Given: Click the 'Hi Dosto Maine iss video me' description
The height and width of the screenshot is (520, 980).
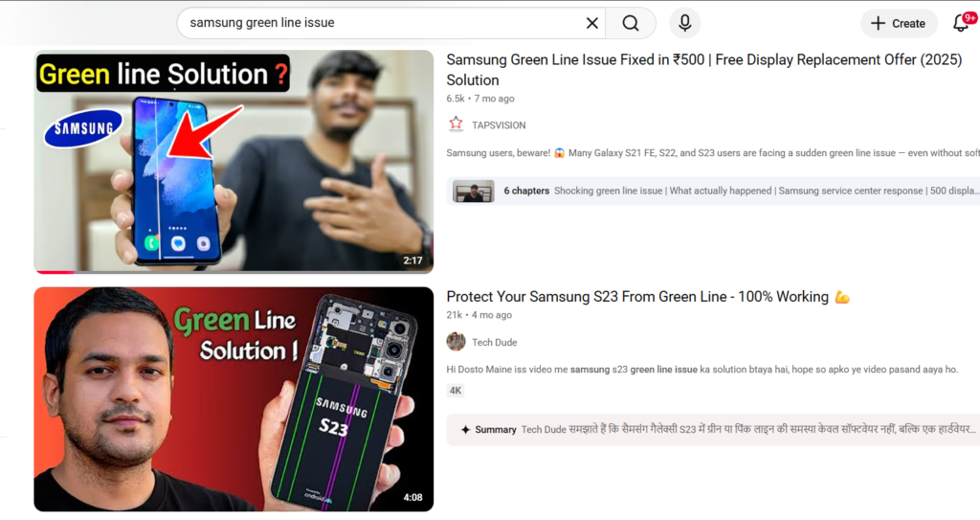Looking at the screenshot, I should [702, 370].
